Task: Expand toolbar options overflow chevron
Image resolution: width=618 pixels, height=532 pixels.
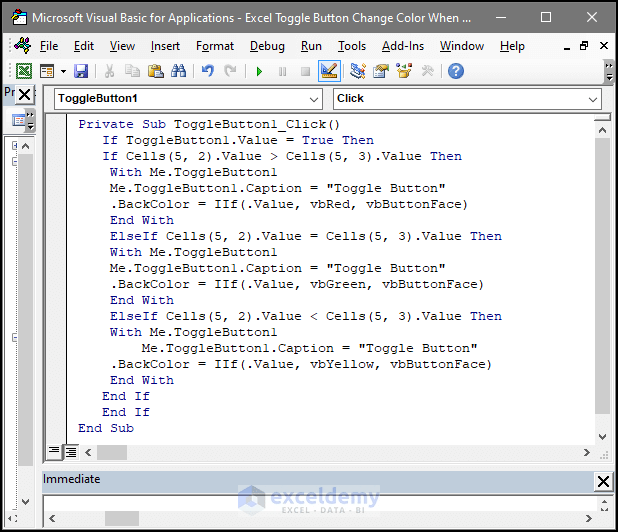Action: coord(609,71)
